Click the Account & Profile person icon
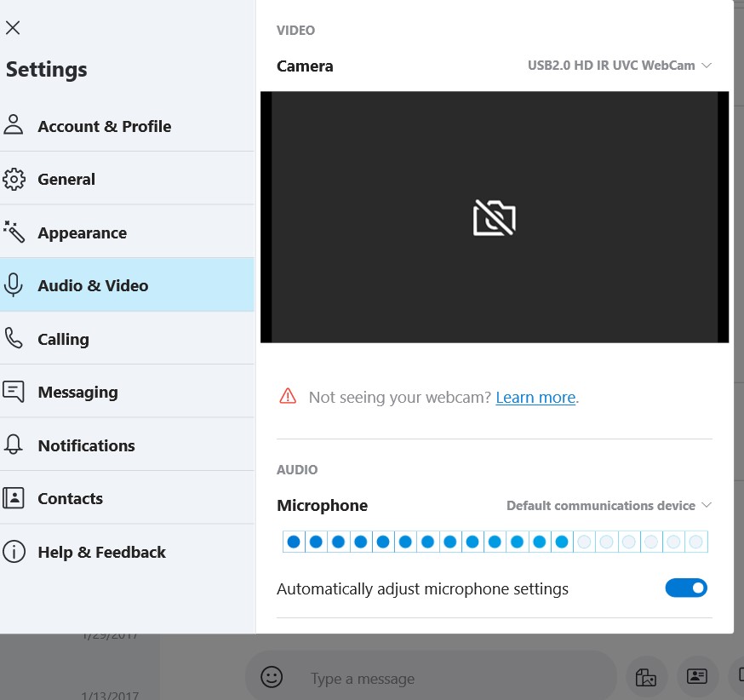 tap(14, 125)
